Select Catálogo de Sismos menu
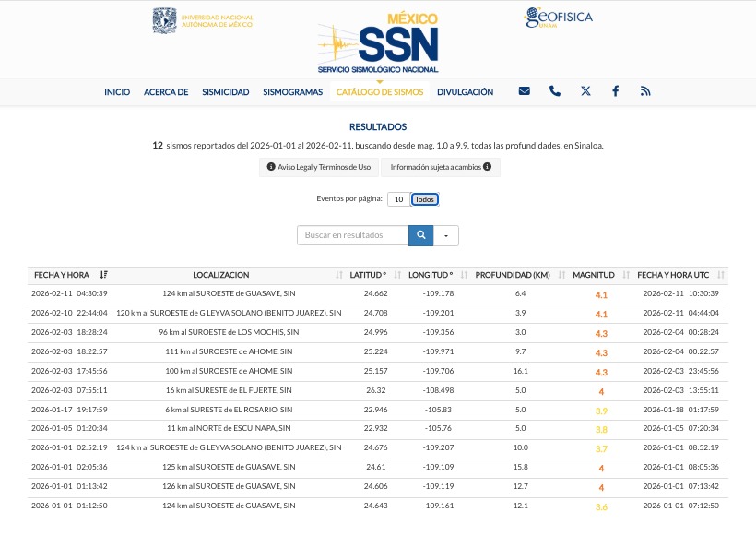 coord(380,92)
